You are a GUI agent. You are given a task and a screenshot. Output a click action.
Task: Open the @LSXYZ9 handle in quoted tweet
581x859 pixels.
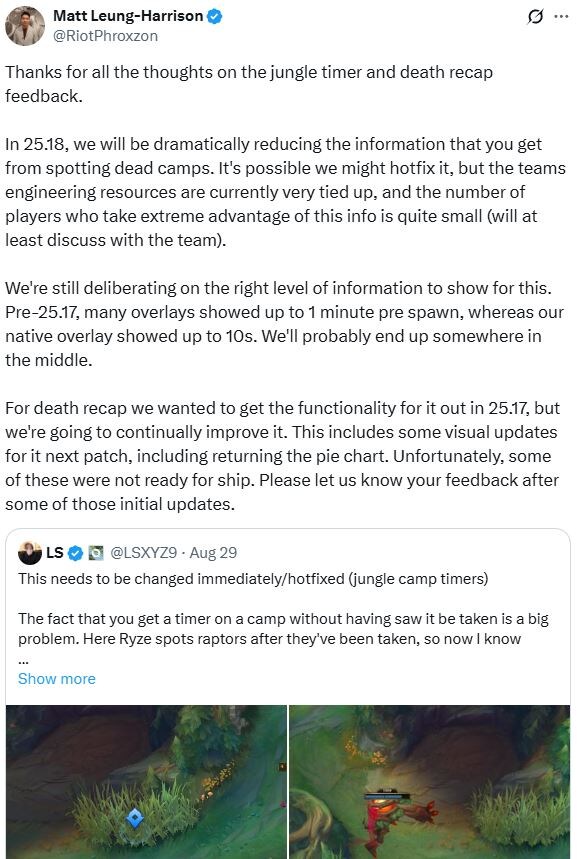coord(143,553)
